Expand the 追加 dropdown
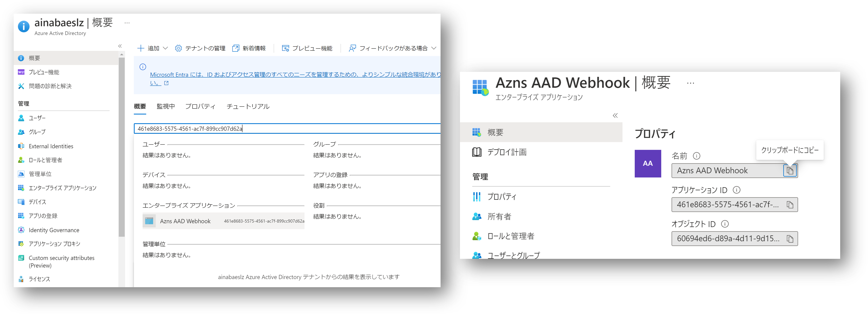 [x=153, y=49]
